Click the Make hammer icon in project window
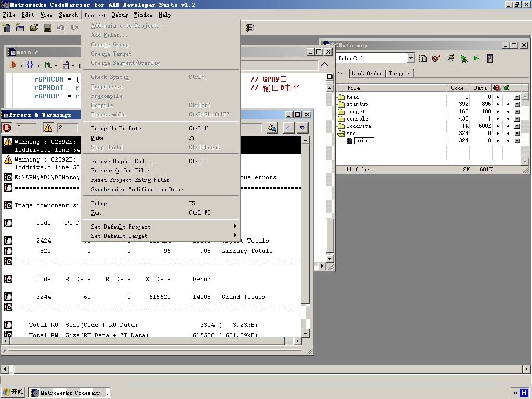Screen dimensions: 532x399 (x=449, y=58)
